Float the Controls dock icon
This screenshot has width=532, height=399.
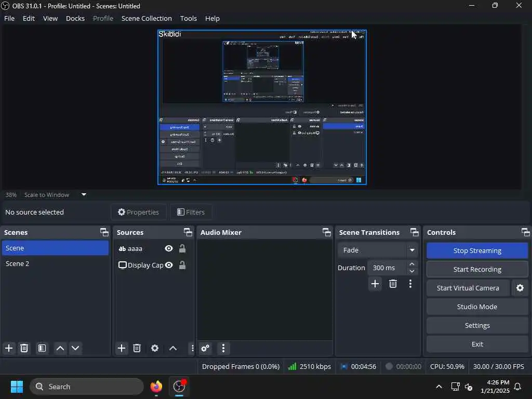pos(525,232)
